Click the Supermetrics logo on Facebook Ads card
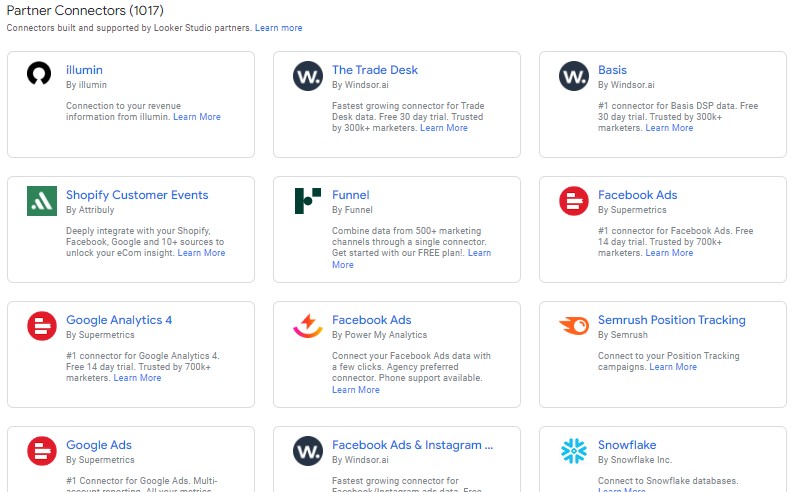 pos(574,201)
